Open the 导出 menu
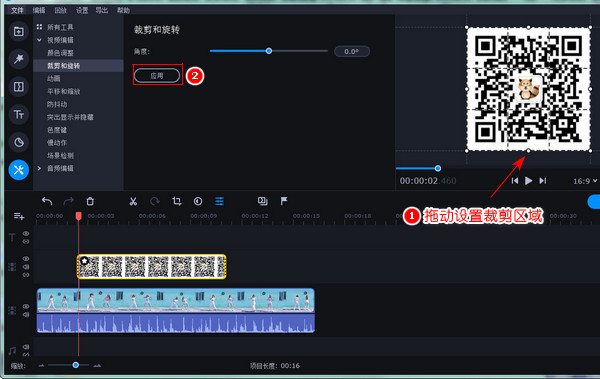 102,10
